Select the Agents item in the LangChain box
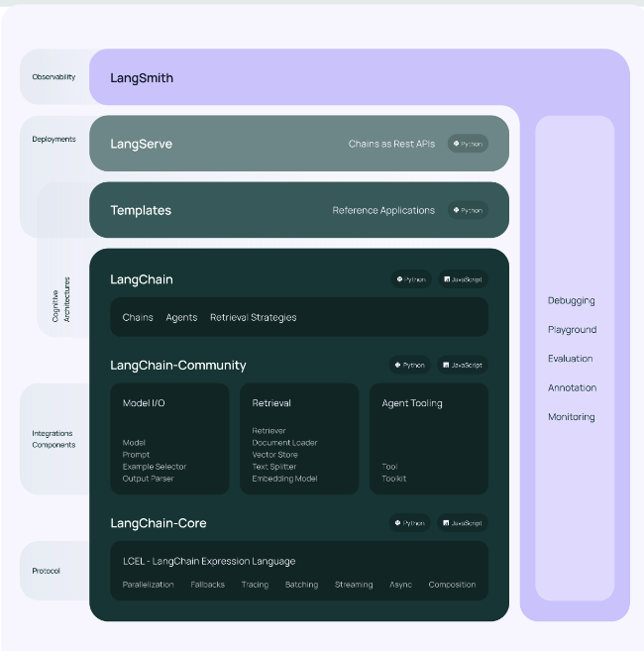644x651 pixels. (x=181, y=318)
